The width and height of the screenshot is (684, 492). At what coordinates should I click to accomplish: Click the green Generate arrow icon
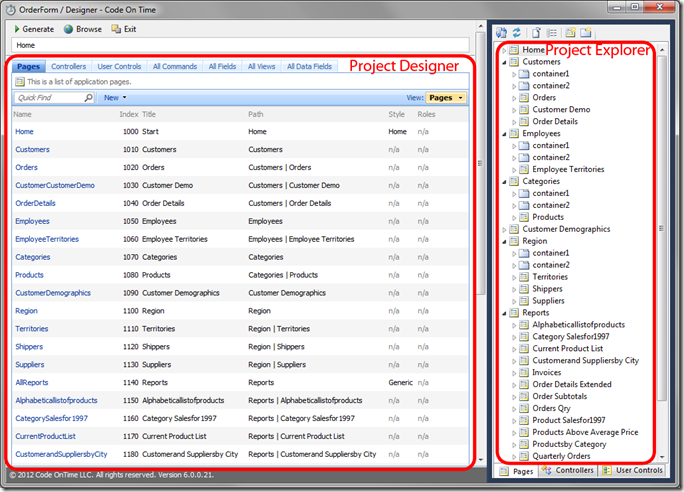click(x=17, y=29)
